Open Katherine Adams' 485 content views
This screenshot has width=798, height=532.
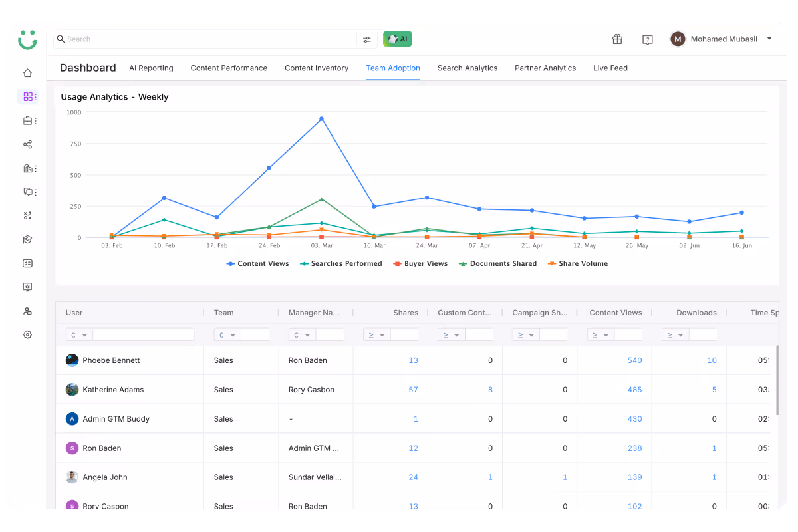pos(635,390)
